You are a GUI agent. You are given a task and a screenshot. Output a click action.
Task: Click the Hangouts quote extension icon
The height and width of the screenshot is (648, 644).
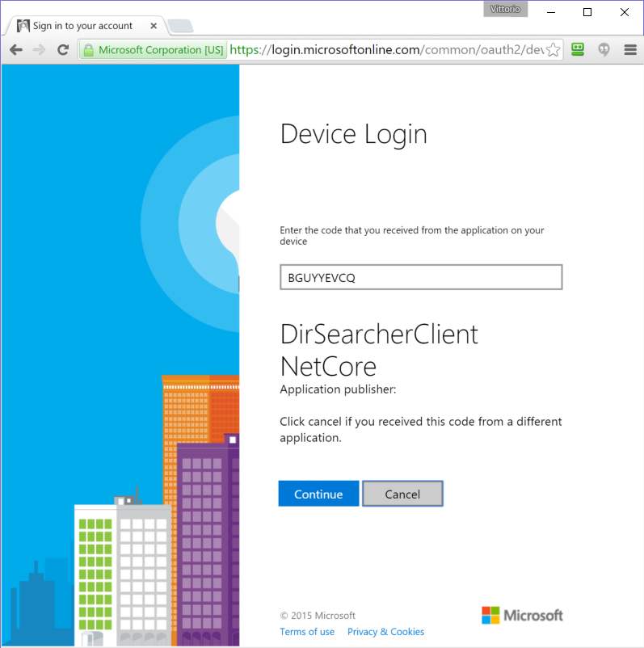coord(604,50)
